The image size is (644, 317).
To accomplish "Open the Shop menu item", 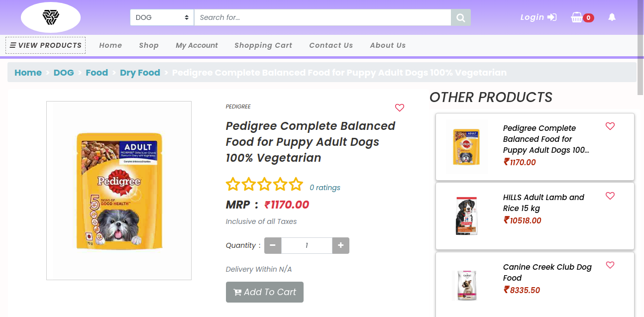I will tap(149, 45).
